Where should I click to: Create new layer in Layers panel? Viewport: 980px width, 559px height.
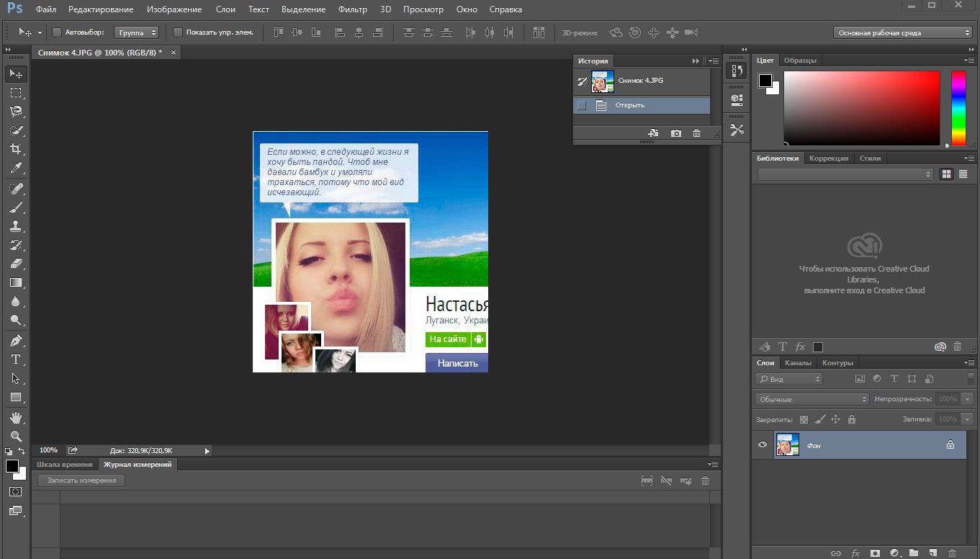tap(933, 553)
